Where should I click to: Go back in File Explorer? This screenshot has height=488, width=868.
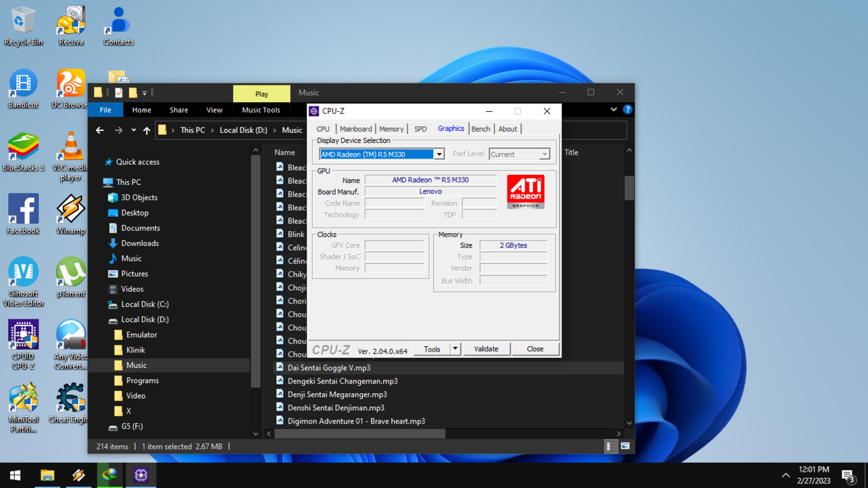[100, 130]
